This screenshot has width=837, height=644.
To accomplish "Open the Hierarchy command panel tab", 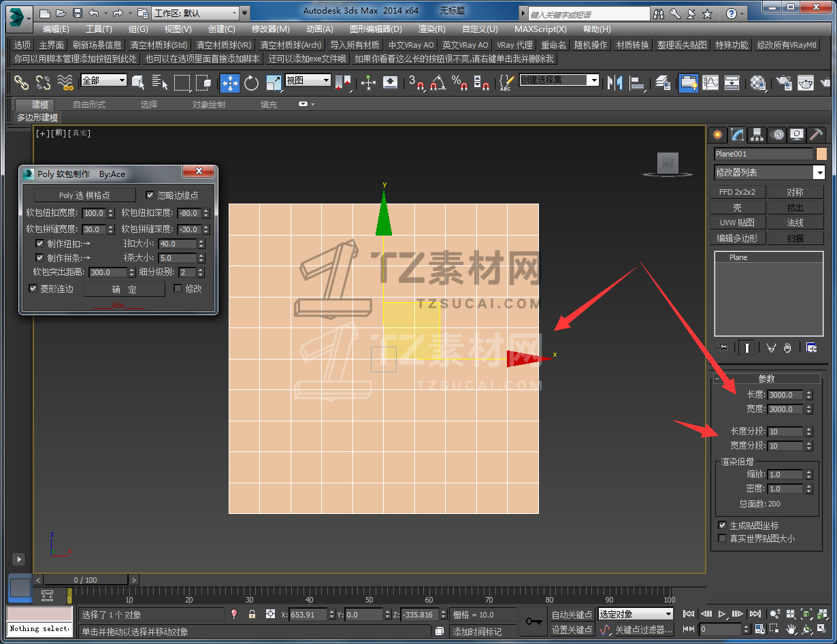I will (x=757, y=134).
